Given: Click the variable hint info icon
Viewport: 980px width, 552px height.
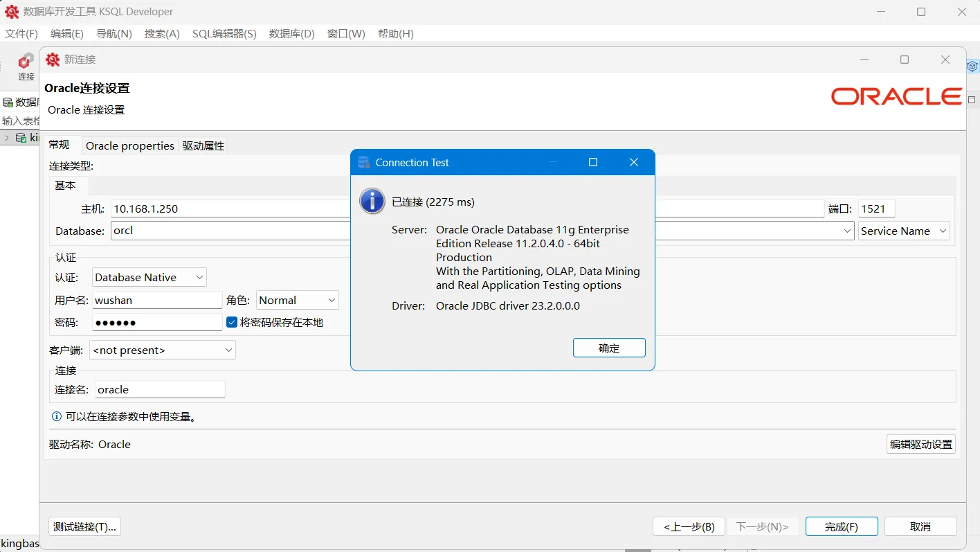Looking at the screenshot, I should point(56,416).
